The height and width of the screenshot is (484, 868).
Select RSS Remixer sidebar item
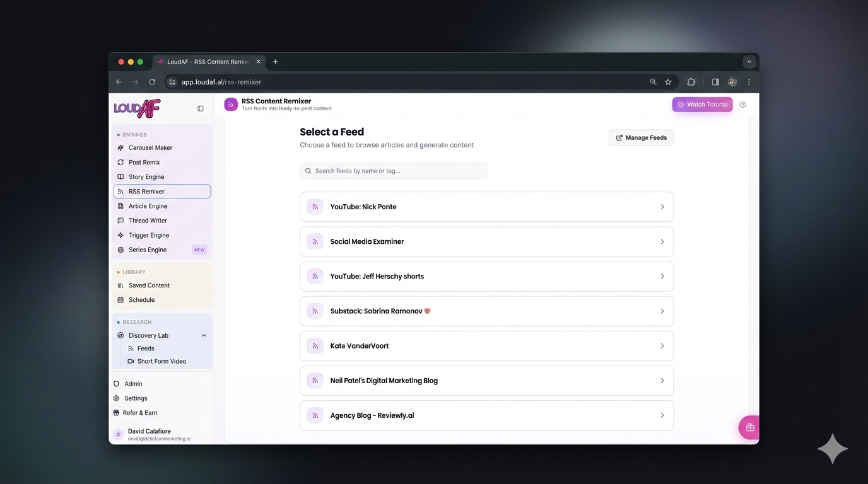162,192
